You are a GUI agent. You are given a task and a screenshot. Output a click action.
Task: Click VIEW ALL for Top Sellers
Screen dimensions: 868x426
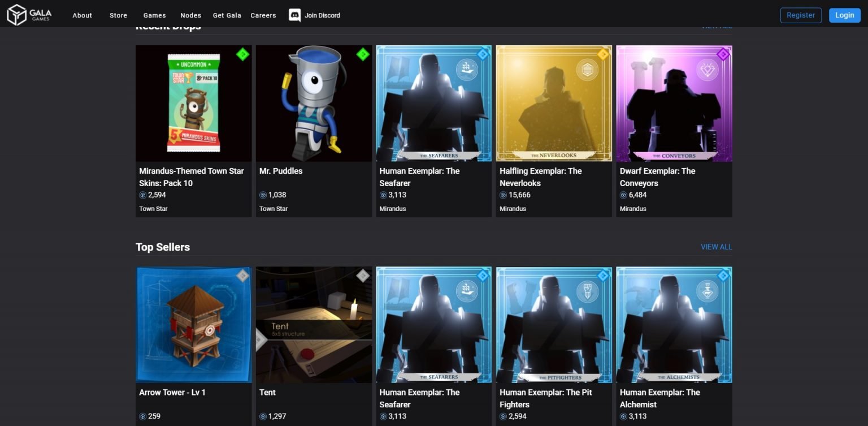pyautogui.click(x=716, y=247)
